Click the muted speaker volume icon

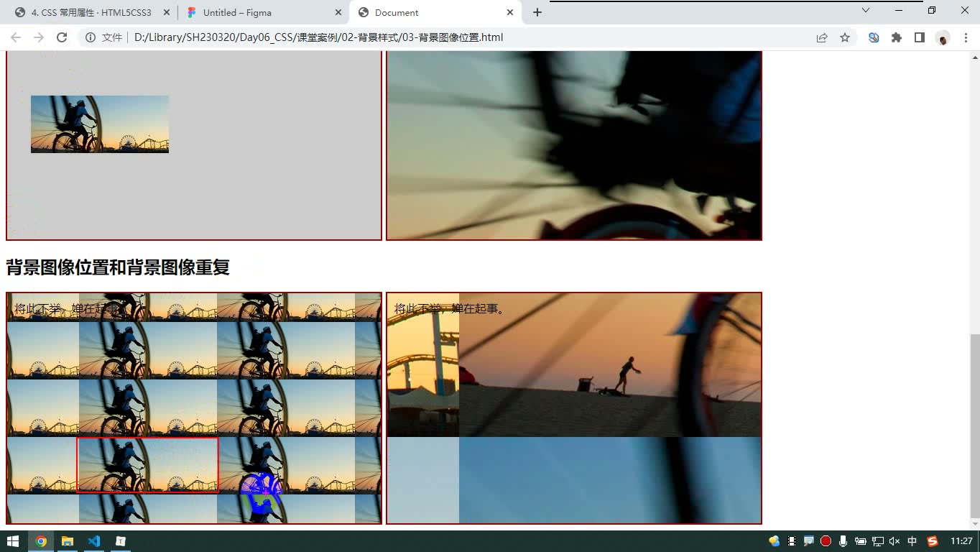(895, 541)
